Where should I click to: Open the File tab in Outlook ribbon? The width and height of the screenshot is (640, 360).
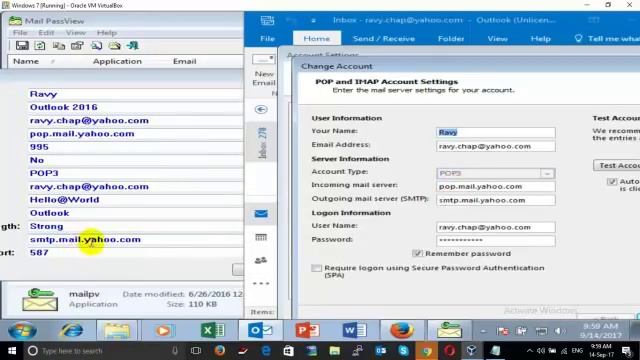267,39
